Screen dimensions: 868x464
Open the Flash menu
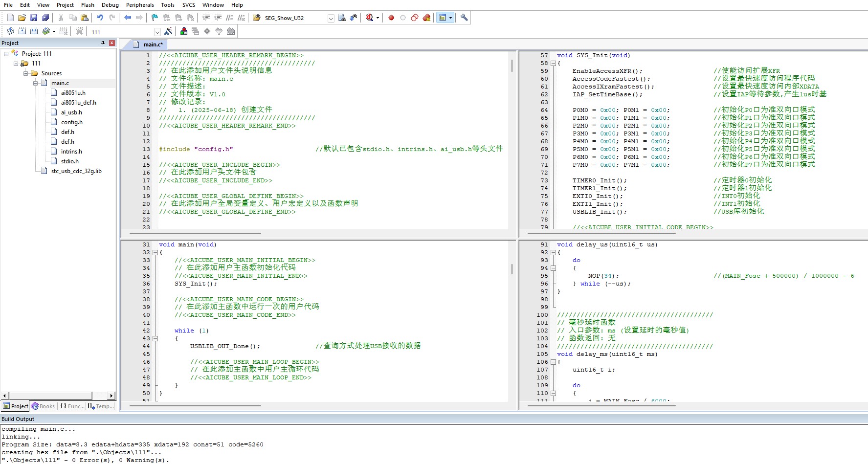tap(88, 5)
